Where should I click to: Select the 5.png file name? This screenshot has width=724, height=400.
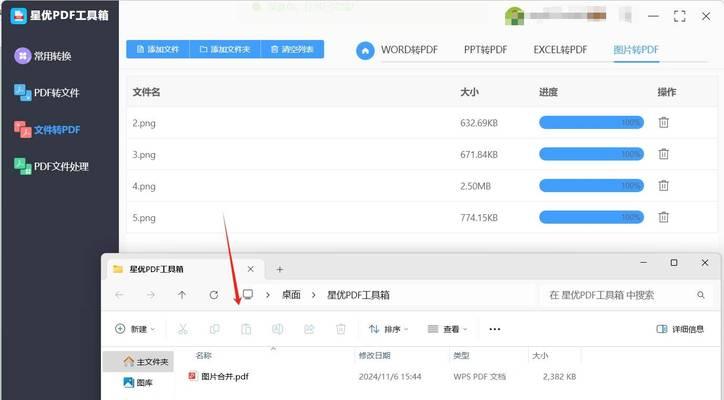[144, 218]
